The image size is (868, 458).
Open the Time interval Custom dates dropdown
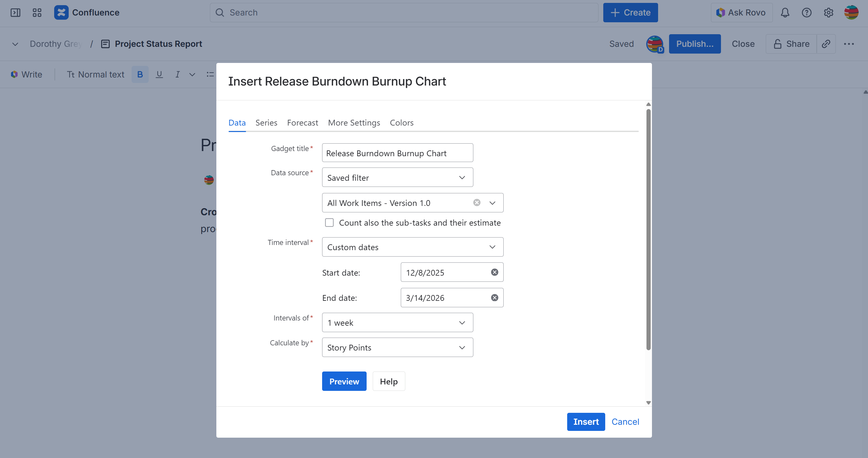412,247
